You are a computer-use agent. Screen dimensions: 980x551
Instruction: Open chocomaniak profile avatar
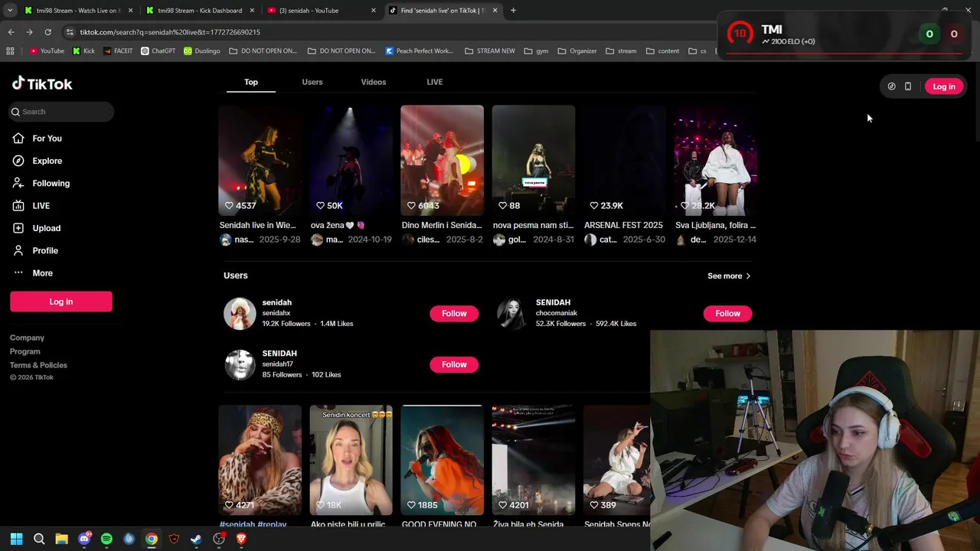513,314
